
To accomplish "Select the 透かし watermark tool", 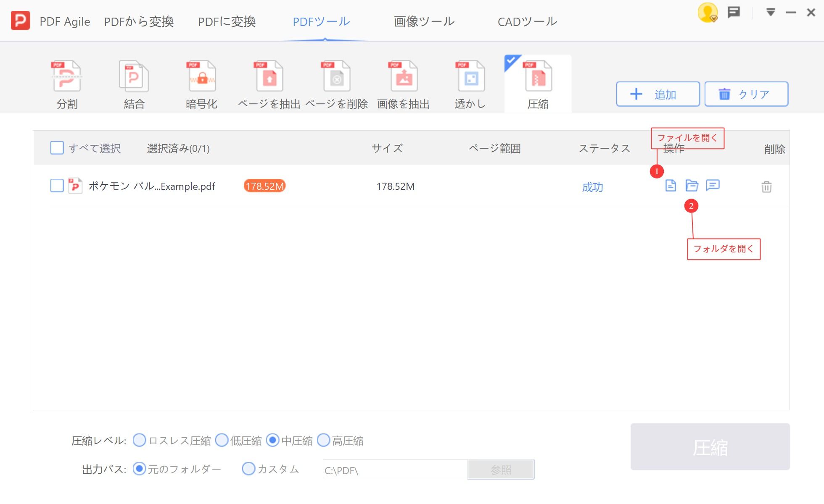I will [470, 82].
